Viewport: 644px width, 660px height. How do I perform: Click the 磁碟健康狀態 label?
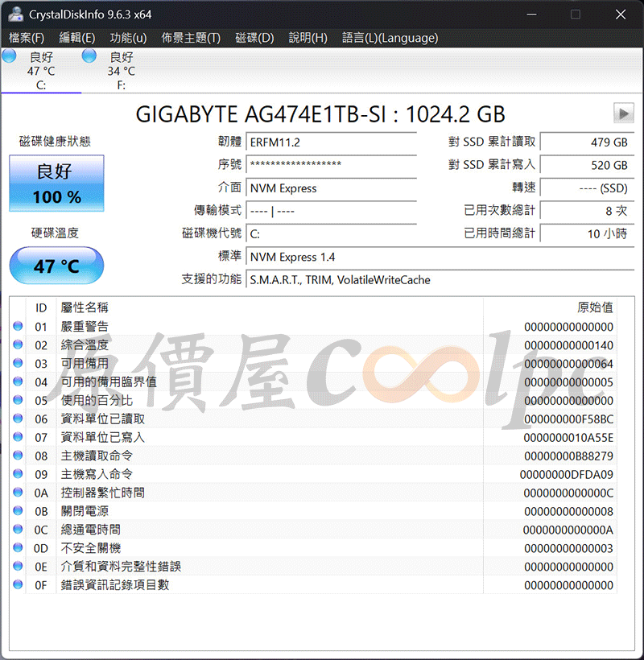click(55, 141)
